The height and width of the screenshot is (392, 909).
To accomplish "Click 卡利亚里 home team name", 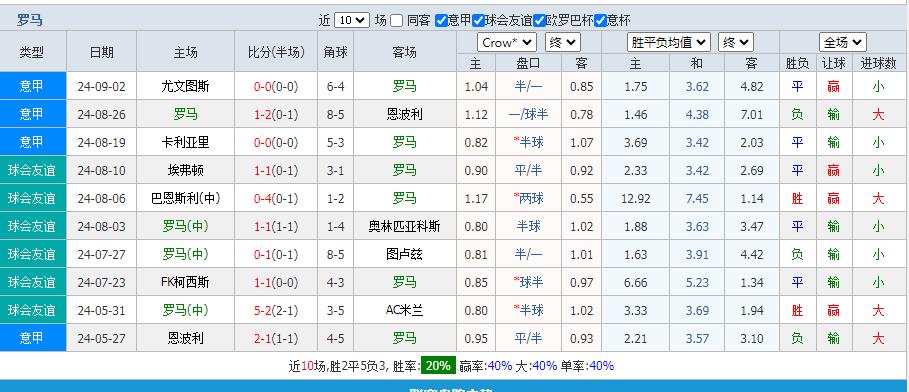I will (186, 142).
